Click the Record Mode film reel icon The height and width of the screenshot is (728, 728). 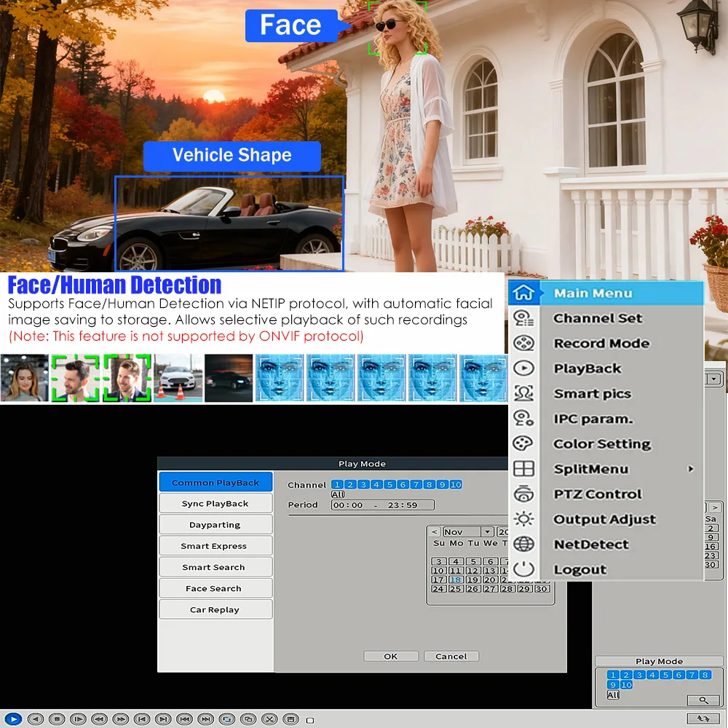point(523,343)
